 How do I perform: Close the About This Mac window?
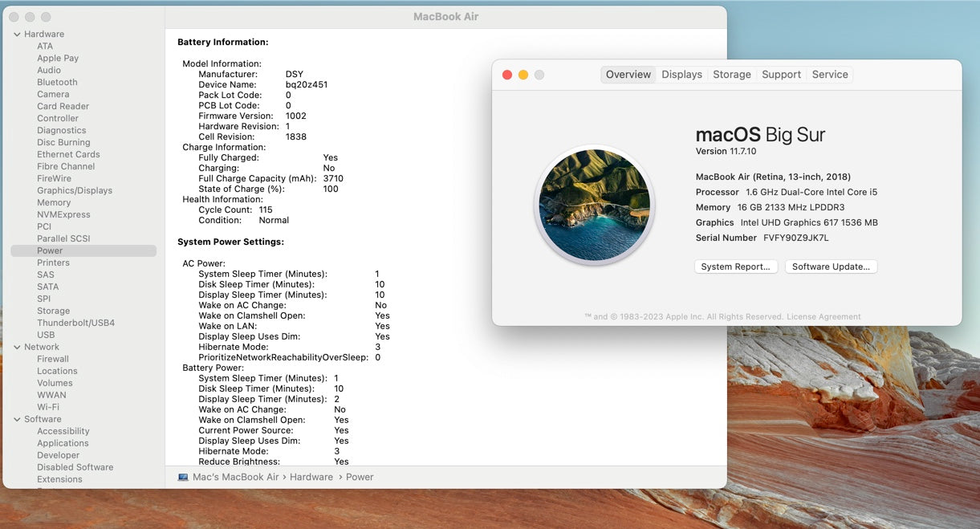coord(507,75)
